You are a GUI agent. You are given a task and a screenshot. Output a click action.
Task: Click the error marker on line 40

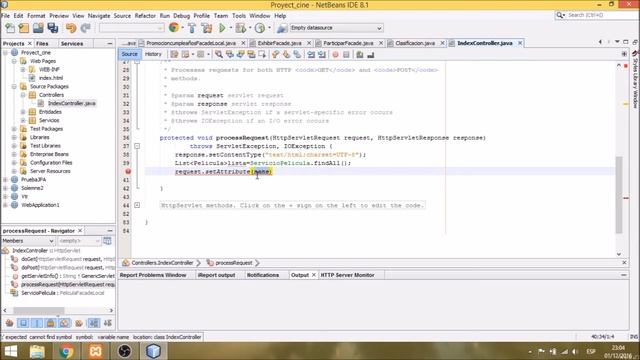pyautogui.click(x=128, y=171)
